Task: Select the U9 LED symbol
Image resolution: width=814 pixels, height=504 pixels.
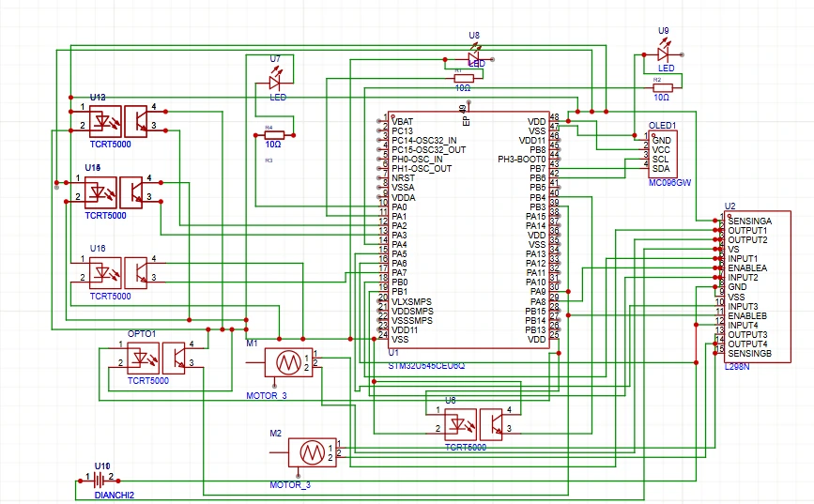Action: [x=664, y=53]
